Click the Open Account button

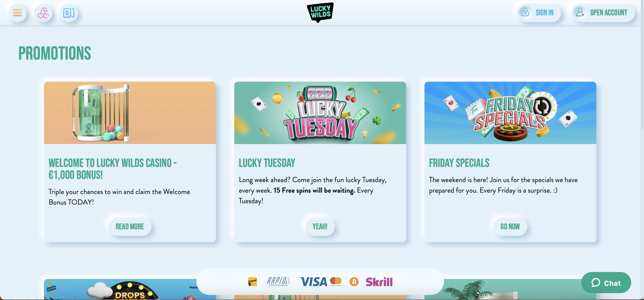pos(603,13)
